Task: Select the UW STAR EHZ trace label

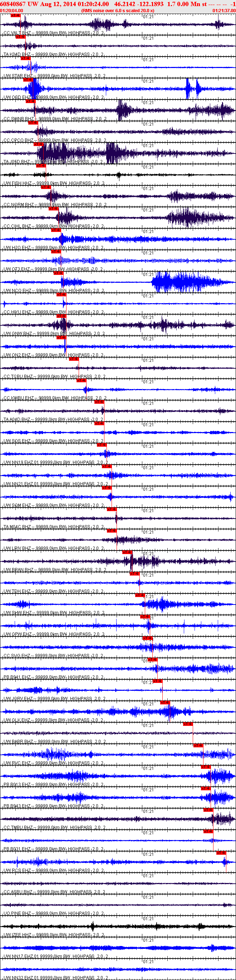Action: click(54, 76)
